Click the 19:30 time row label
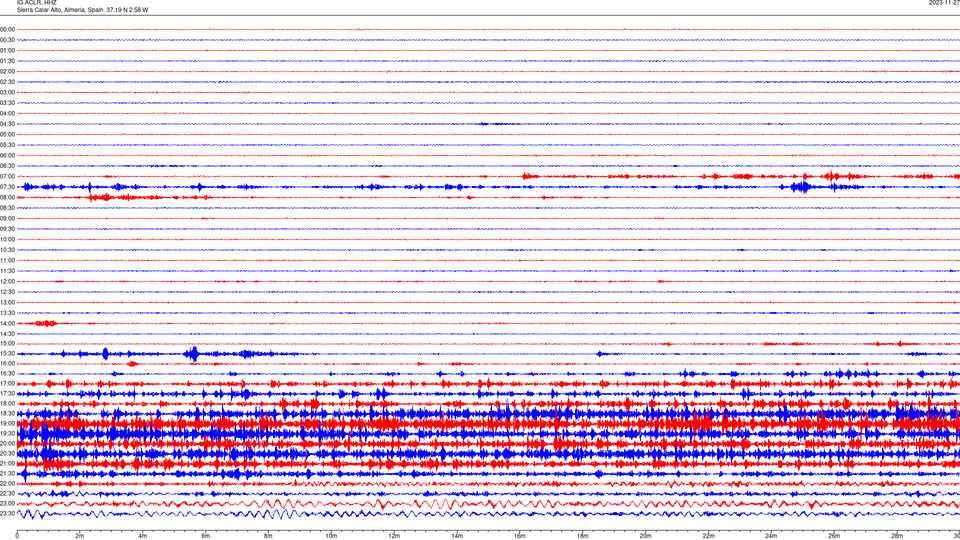 pyautogui.click(x=7, y=433)
